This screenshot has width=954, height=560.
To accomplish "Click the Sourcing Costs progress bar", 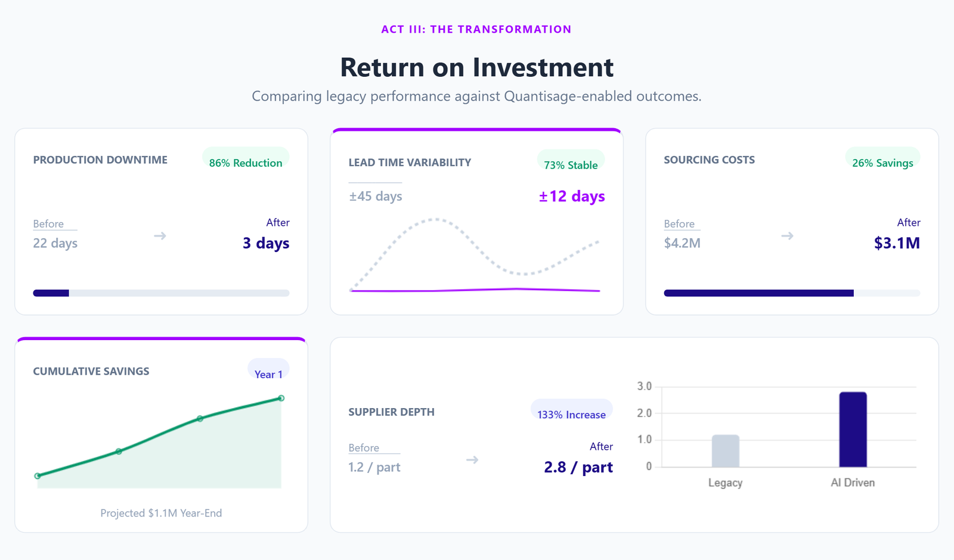I will pyautogui.click(x=792, y=293).
